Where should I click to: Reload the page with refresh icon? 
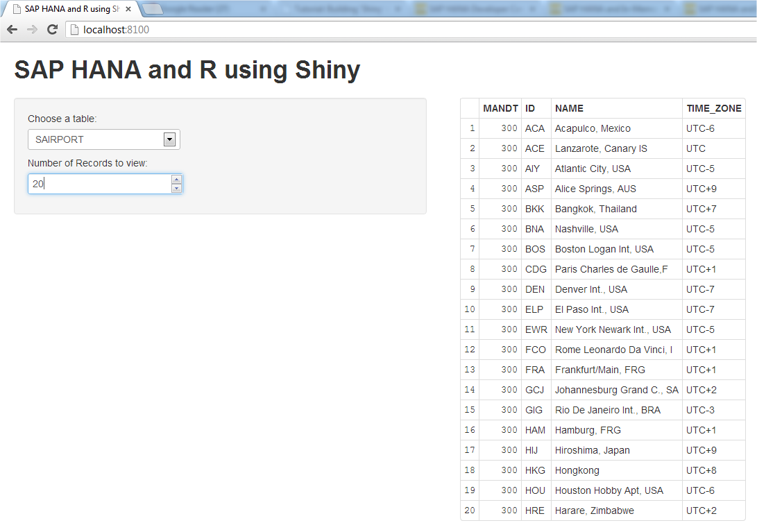click(52, 30)
